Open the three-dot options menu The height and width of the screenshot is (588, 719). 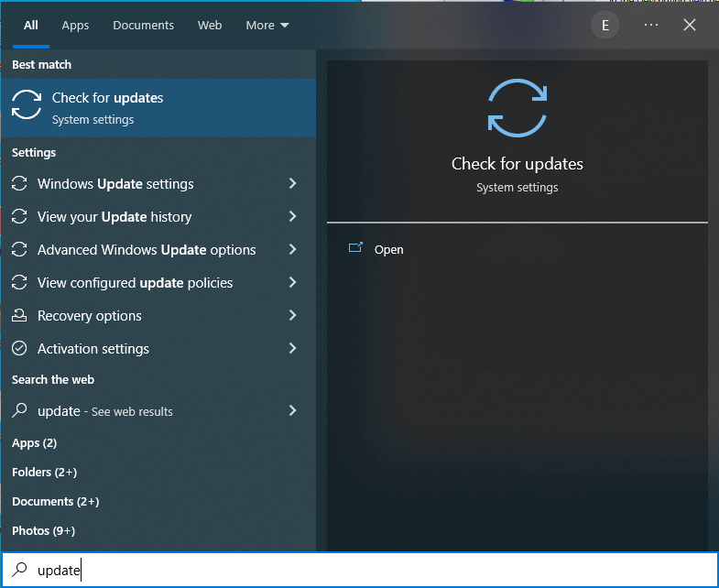point(651,26)
